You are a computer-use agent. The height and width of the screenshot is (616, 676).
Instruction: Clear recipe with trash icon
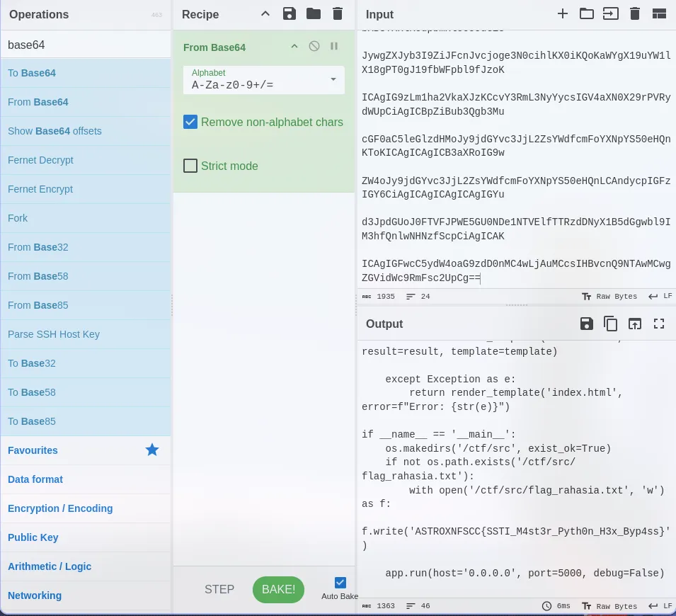click(338, 14)
